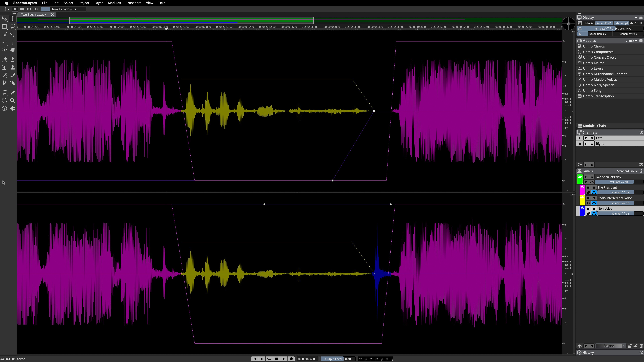This screenshot has height=362, width=644.
Task: Collapse the left tool panel arrows
Action: 14,13
